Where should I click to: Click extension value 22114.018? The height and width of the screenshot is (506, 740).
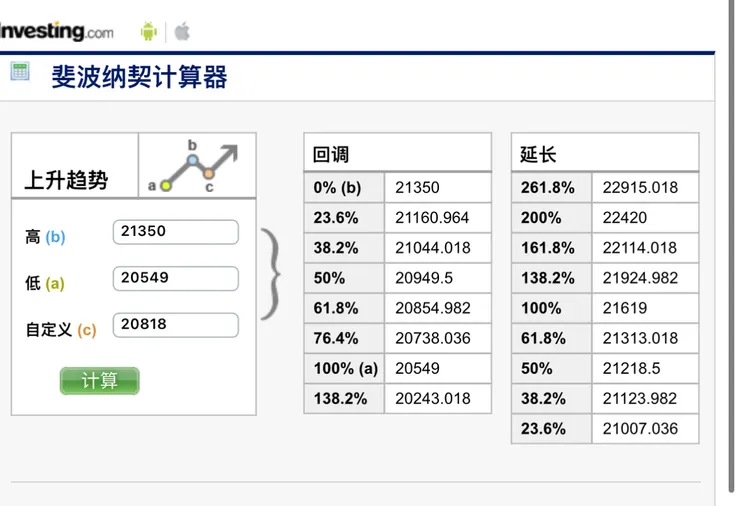639,248
